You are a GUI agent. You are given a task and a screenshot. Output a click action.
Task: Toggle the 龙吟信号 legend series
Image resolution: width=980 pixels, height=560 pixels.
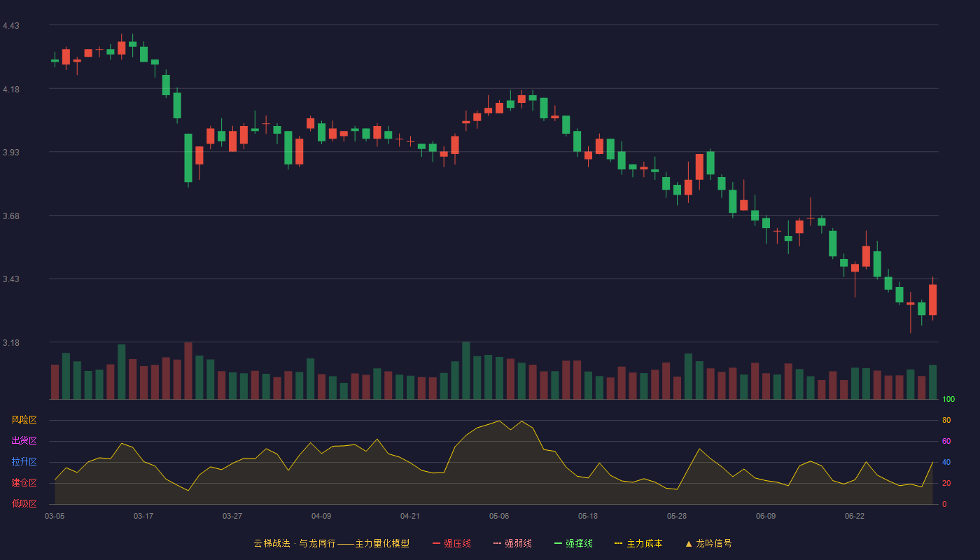(708, 543)
